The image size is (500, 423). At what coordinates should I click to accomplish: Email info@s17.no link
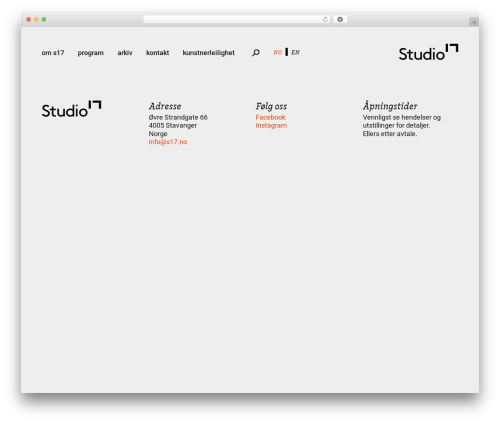(168, 142)
